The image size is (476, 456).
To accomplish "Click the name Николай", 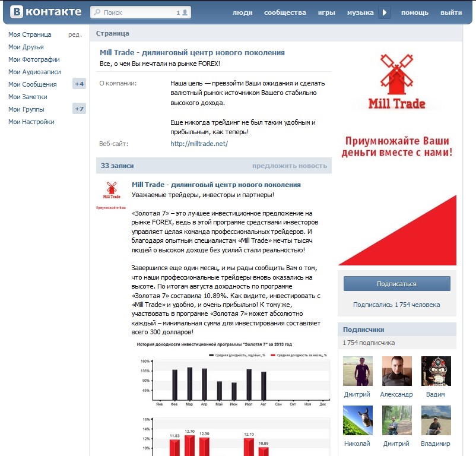I will [x=357, y=444].
